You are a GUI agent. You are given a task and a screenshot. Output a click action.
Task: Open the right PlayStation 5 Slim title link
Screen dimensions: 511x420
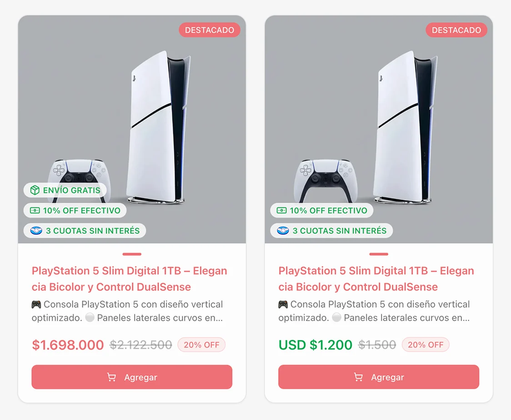pyautogui.click(x=376, y=279)
